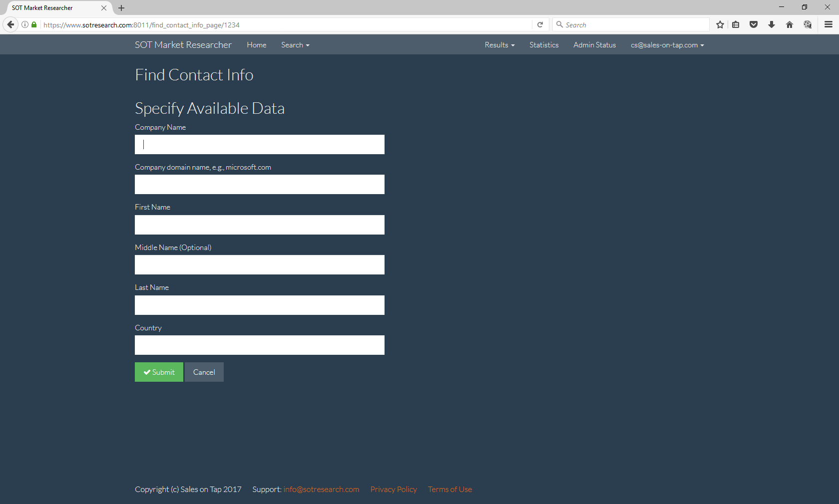Viewport: 839px width, 504px height.
Task: Go to the Home nav item
Action: [x=257, y=45]
